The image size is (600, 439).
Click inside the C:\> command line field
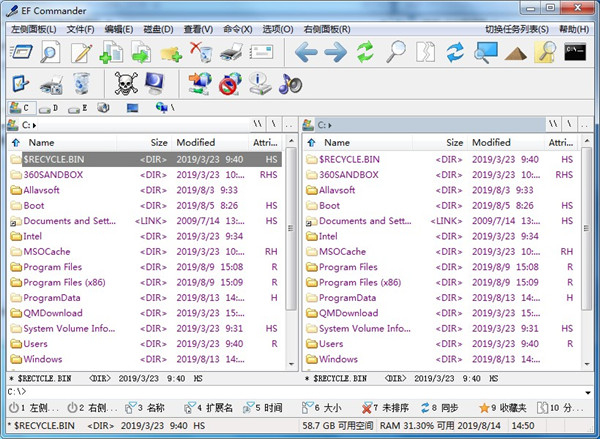(300, 391)
